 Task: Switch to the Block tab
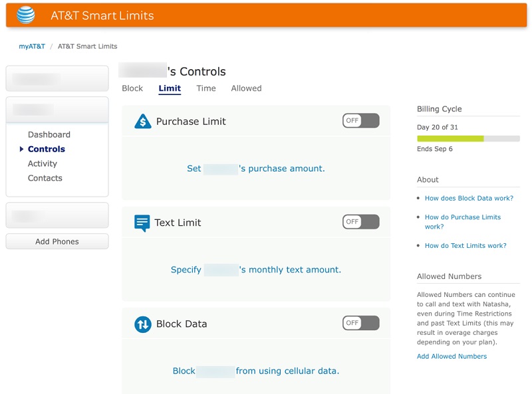132,88
